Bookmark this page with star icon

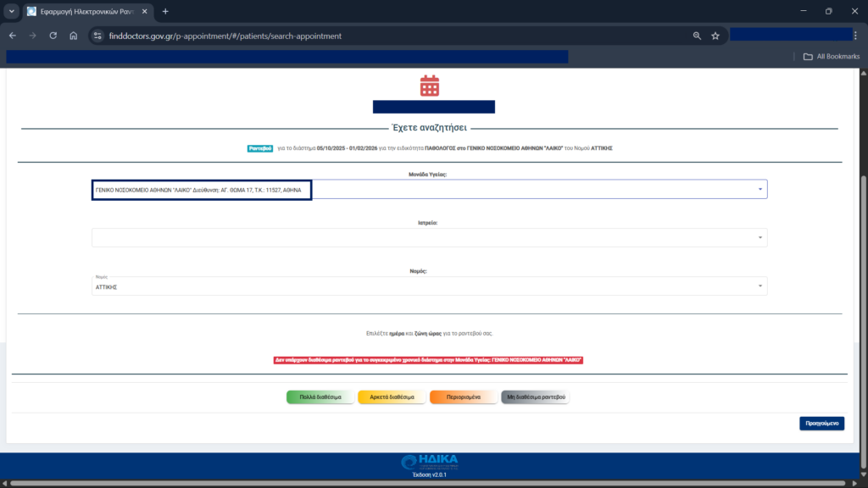click(715, 36)
